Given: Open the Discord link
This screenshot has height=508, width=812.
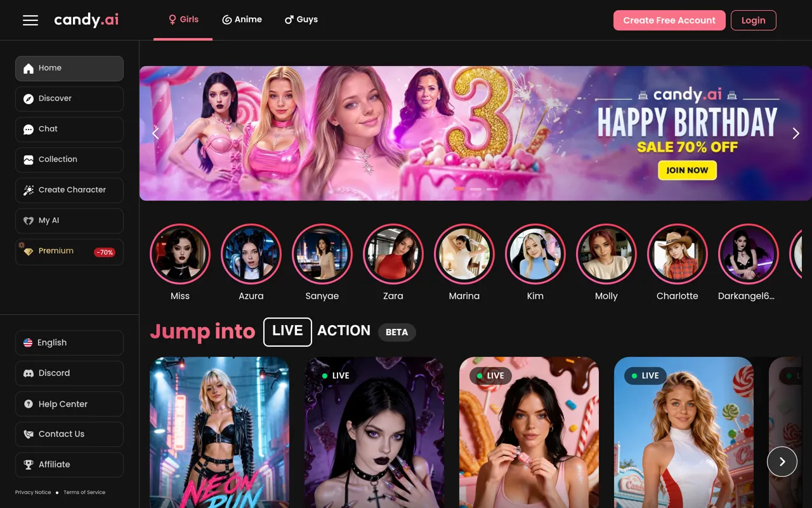Looking at the screenshot, I should coord(69,373).
